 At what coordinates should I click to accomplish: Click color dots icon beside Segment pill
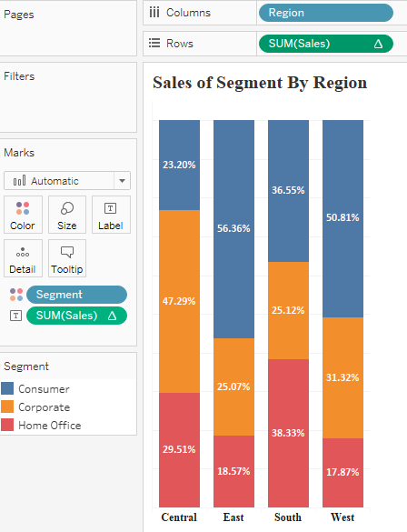pyautogui.click(x=16, y=295)
